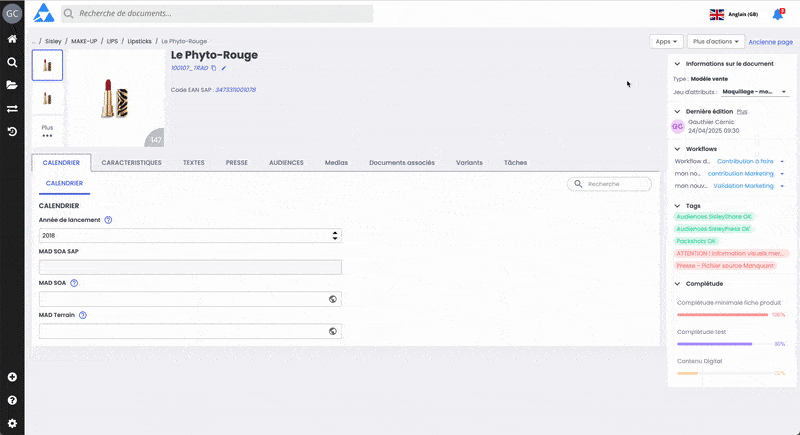Click the Plus link next to Dernière édition
Screen dimensions: 800x435
pos(742,111)
